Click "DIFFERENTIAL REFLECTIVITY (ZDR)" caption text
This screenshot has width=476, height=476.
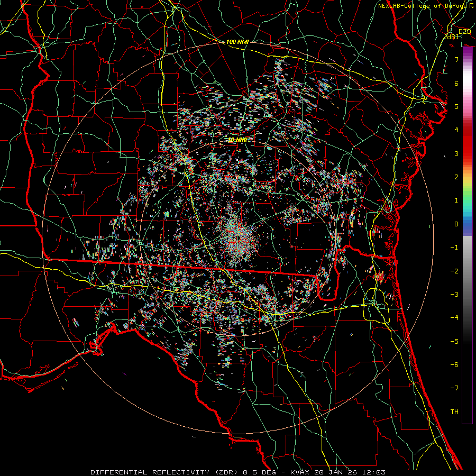(164, 472)
